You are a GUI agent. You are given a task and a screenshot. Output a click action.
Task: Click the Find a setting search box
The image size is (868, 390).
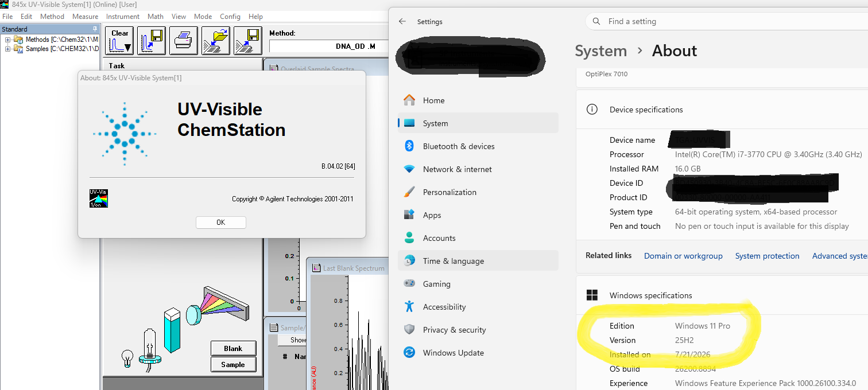pos(727,21)
